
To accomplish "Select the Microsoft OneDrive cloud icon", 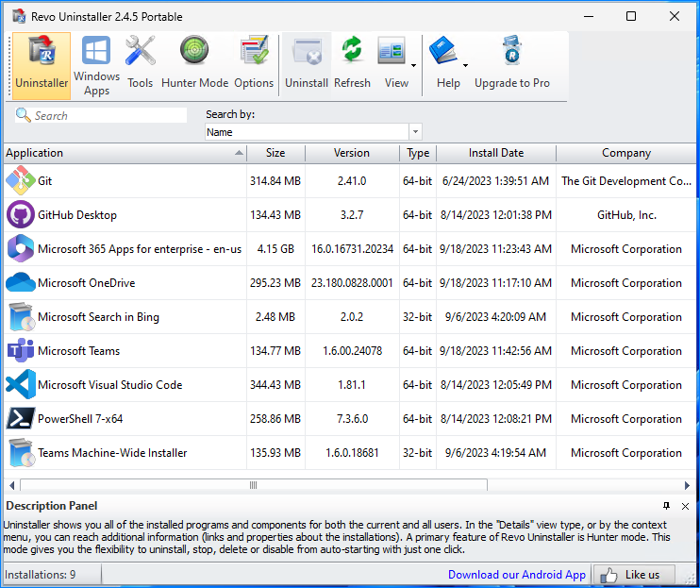I will click(21, 282).
